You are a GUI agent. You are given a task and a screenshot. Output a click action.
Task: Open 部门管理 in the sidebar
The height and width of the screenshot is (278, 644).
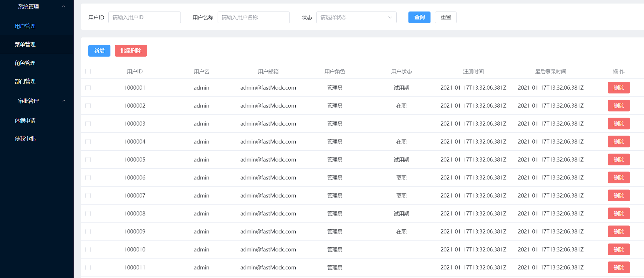tap(25, 81)
